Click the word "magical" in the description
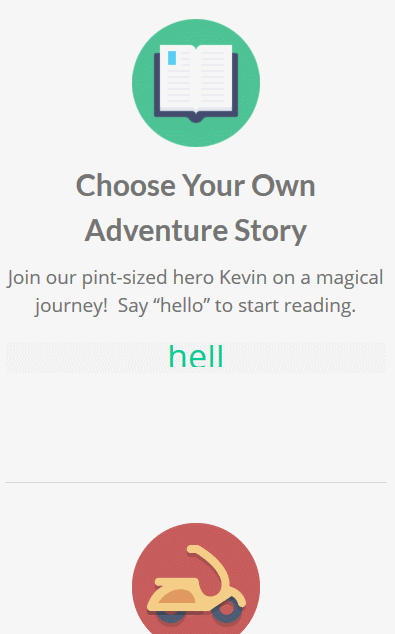Screen dimensions: 395x634 tap(349, 279)
